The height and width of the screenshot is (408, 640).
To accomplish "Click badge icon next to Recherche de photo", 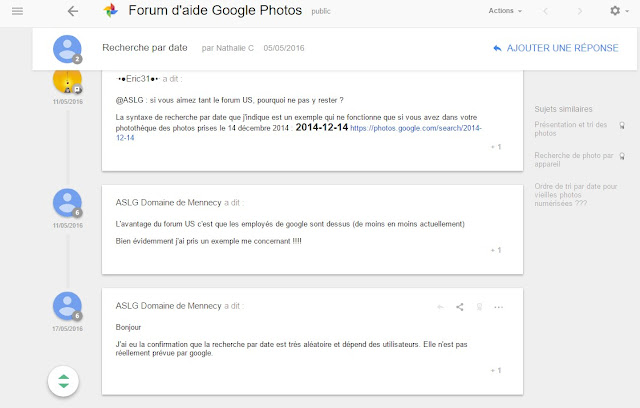I will click(x=622, y=156).
